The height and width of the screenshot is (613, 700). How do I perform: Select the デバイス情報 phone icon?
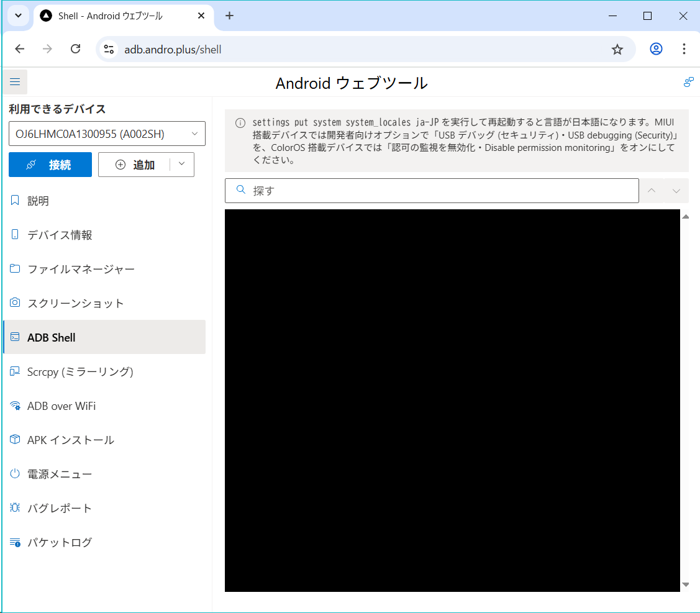point(15,235)
